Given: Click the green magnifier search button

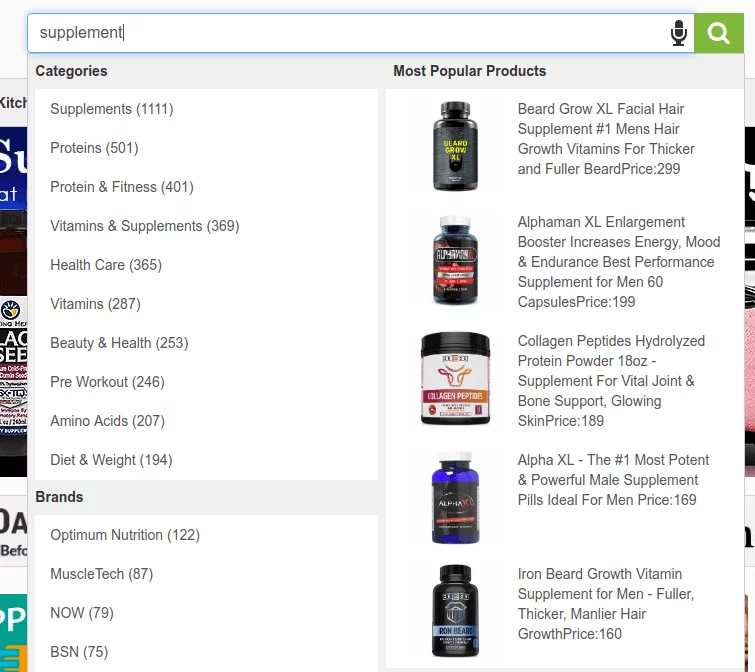Looking at the screenshot, I should pyautogui.click(x=718, y=33).
